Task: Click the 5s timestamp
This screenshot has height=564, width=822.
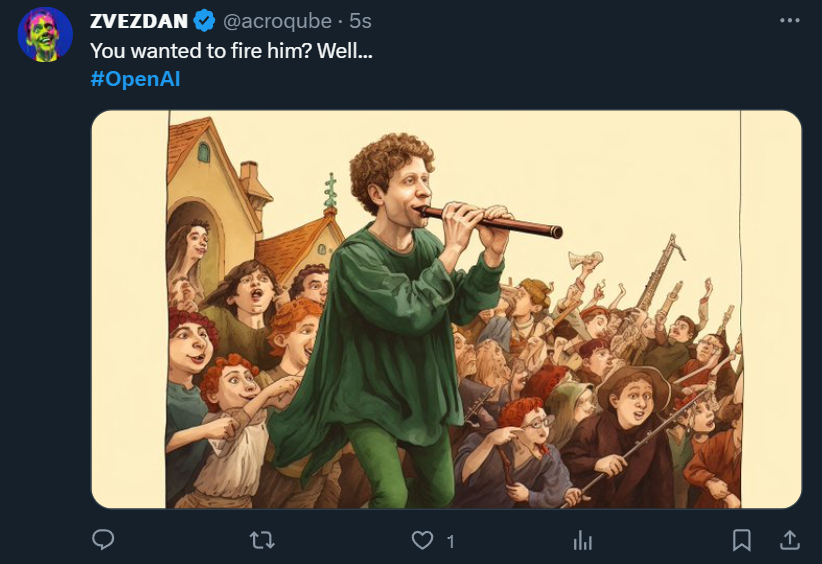Action: pos(361,21)
